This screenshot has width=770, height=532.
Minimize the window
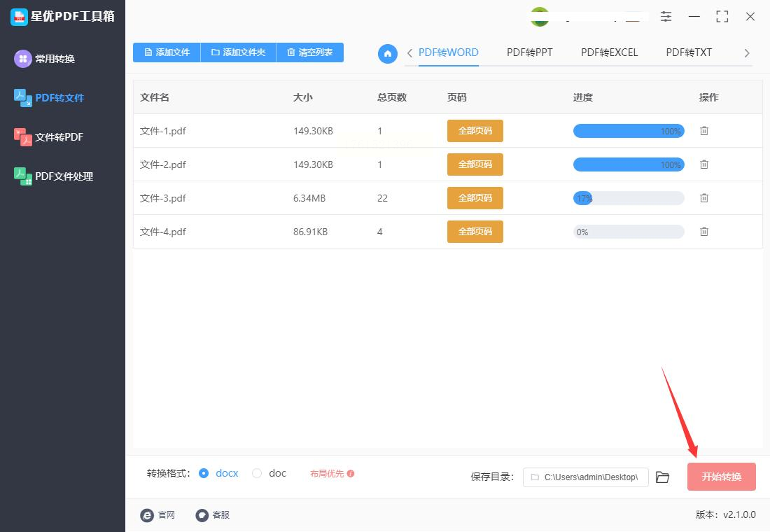coord(694,17)
